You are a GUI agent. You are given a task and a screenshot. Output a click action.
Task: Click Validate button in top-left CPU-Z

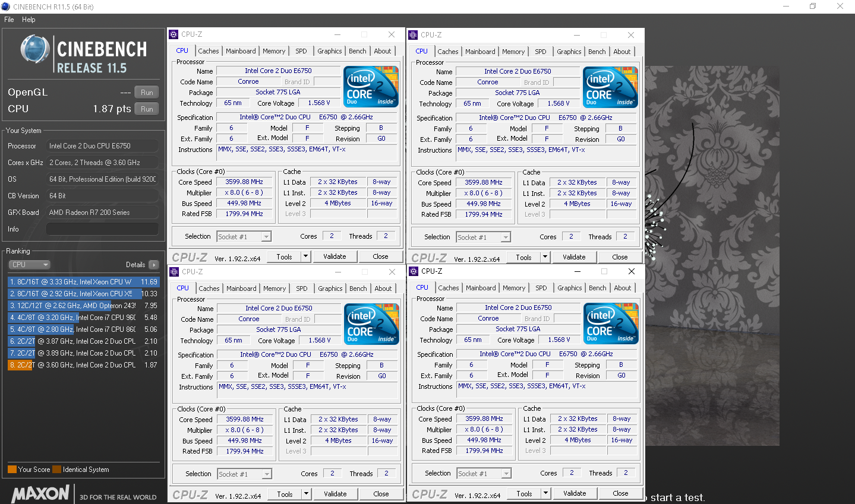point(335,256)
